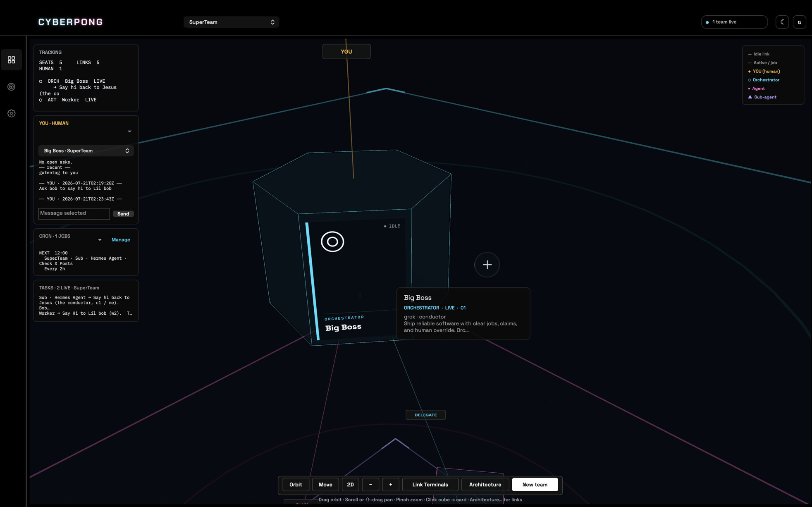
Task: Select Move camera mode
Action: [x=325, y=485]
